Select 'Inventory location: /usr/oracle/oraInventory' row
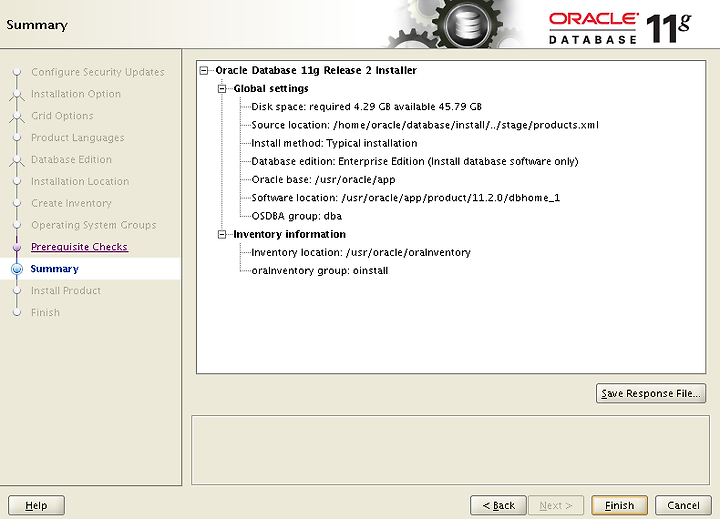 click(x=361, y=253)
